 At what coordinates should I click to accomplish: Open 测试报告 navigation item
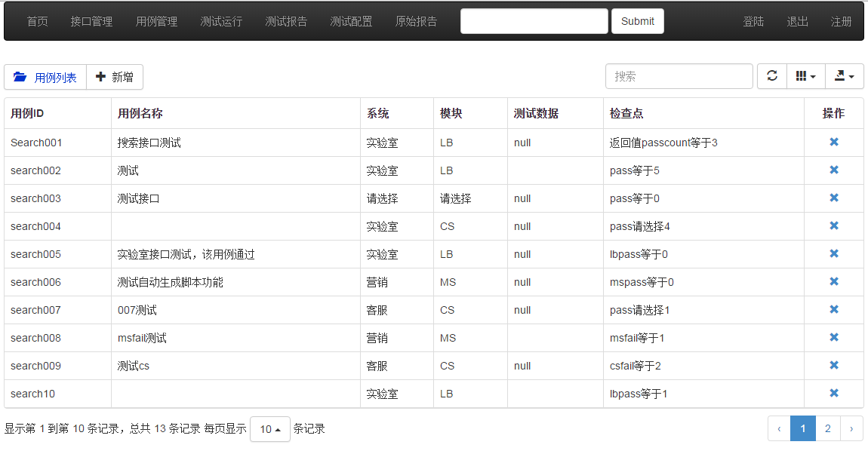286,22
